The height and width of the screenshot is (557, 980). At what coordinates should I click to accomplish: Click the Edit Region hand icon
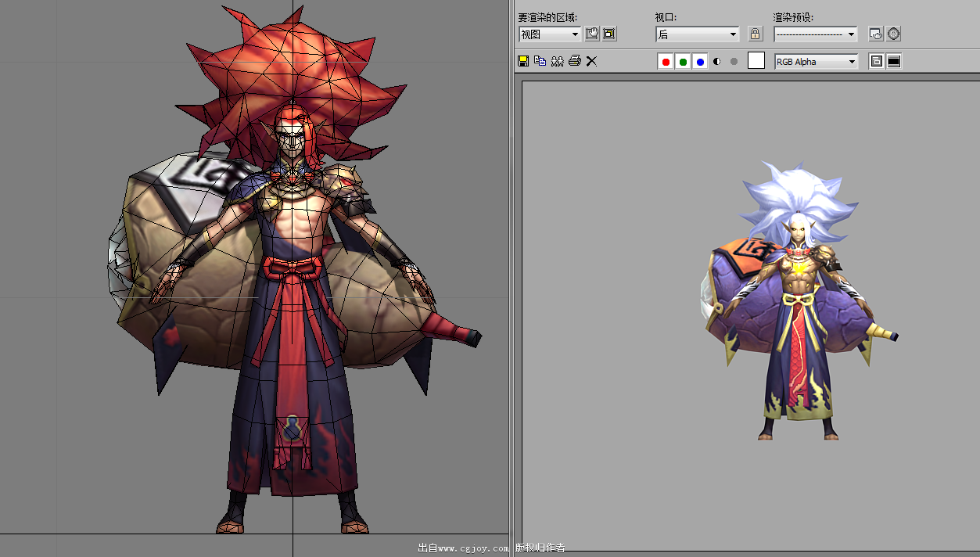[593, 34]
